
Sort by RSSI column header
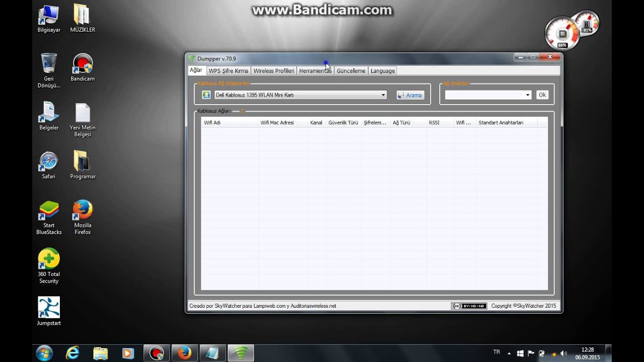tap(440, 123)
